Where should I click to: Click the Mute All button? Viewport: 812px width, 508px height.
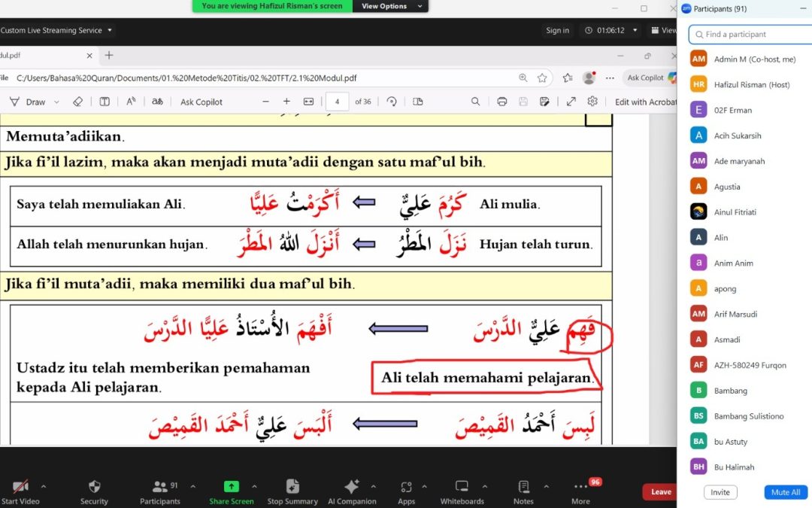click(x=785, y=492)
